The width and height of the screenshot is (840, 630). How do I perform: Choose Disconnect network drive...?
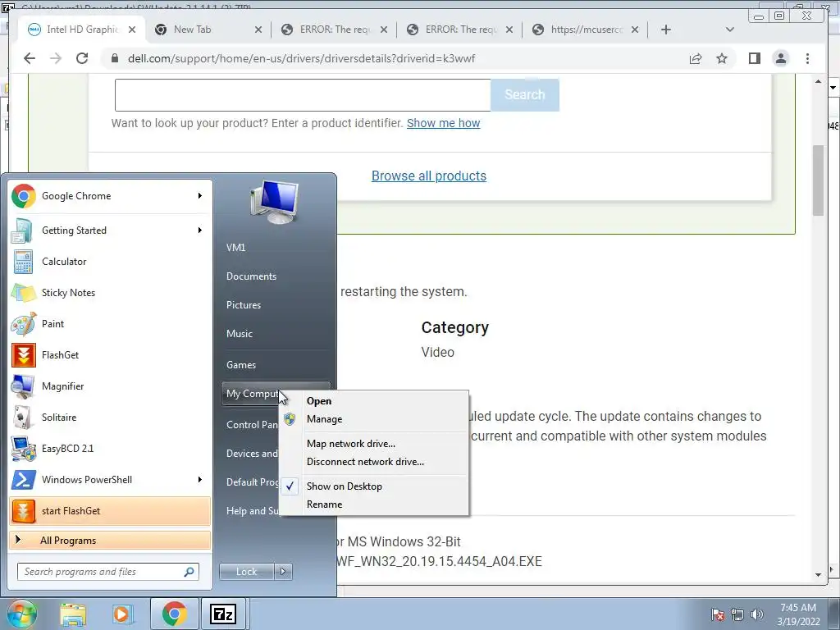374,462
